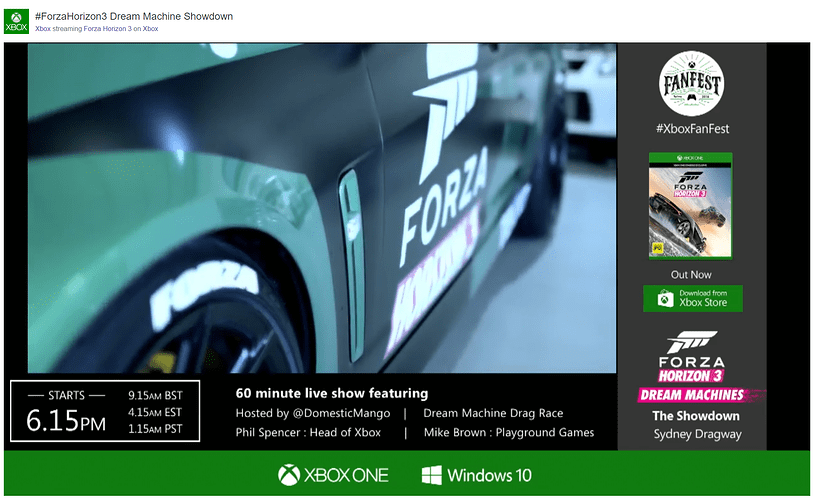816x500 pixels.
Task: Click "The Showdown" text
Action: tap(696, 416)
